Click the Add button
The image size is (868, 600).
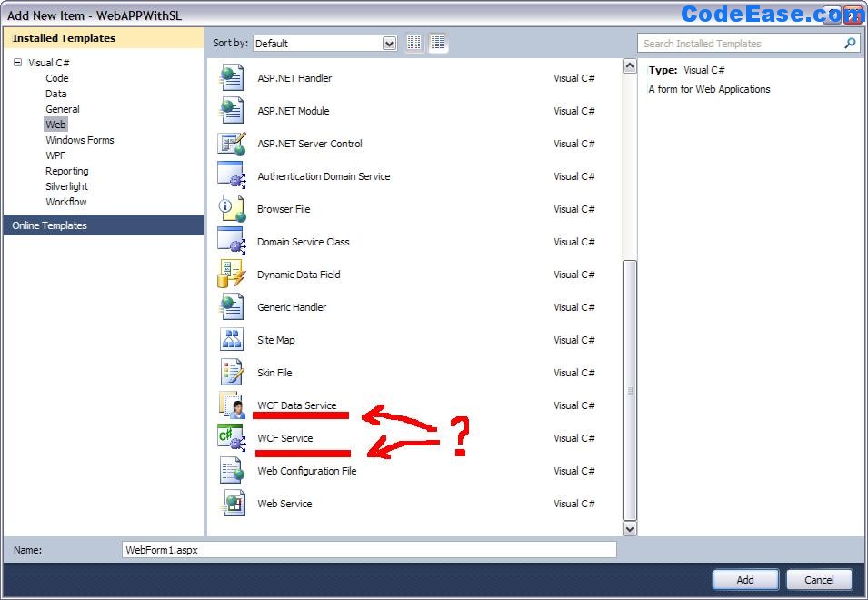click(x=745, y=580)
